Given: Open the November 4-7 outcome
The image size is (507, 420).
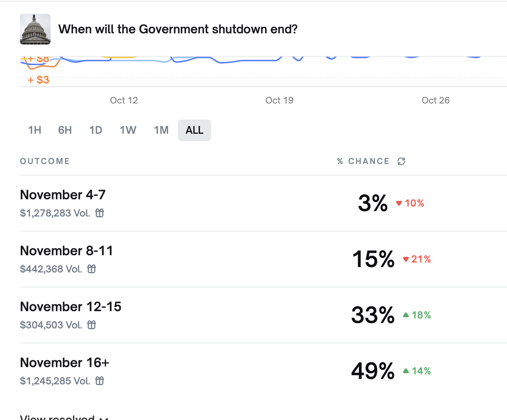Looking at the screenshot, I should tap(63, 195).
